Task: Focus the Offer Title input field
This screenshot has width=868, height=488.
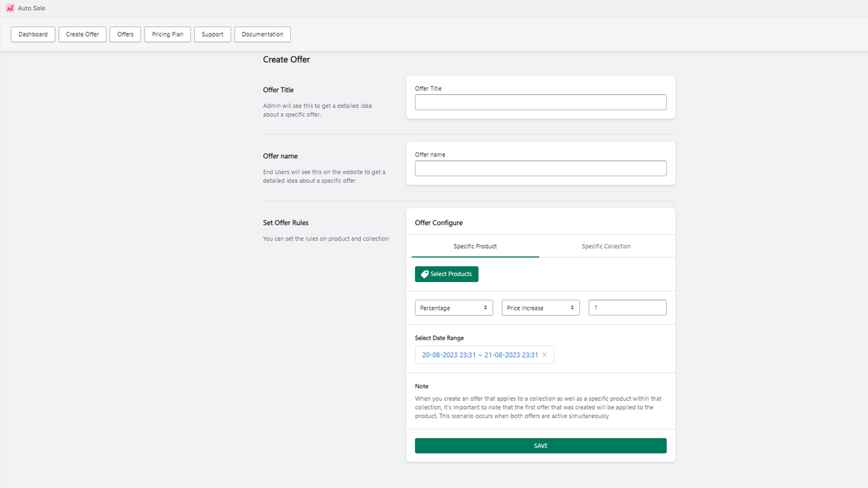Action: point(540,102)
